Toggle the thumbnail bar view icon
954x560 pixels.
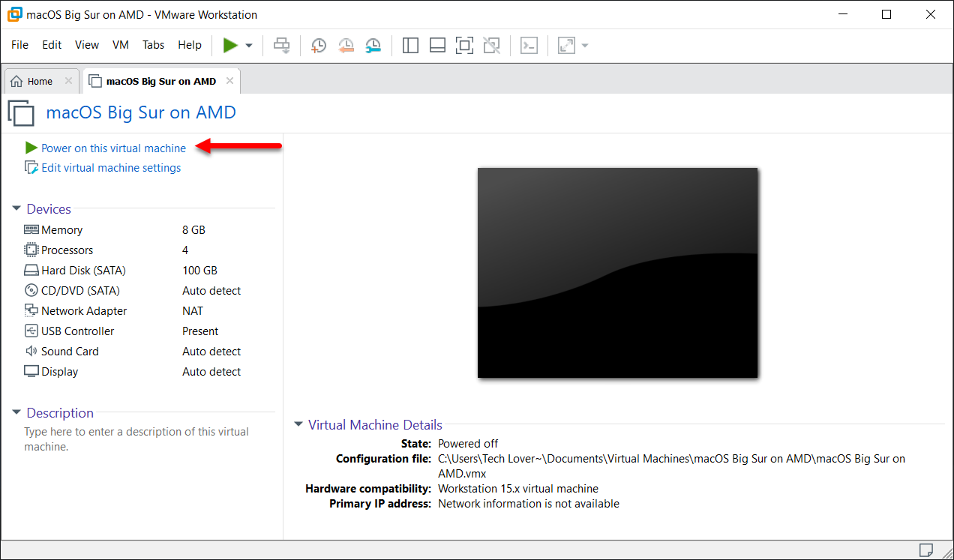click(x=437, y=46)
